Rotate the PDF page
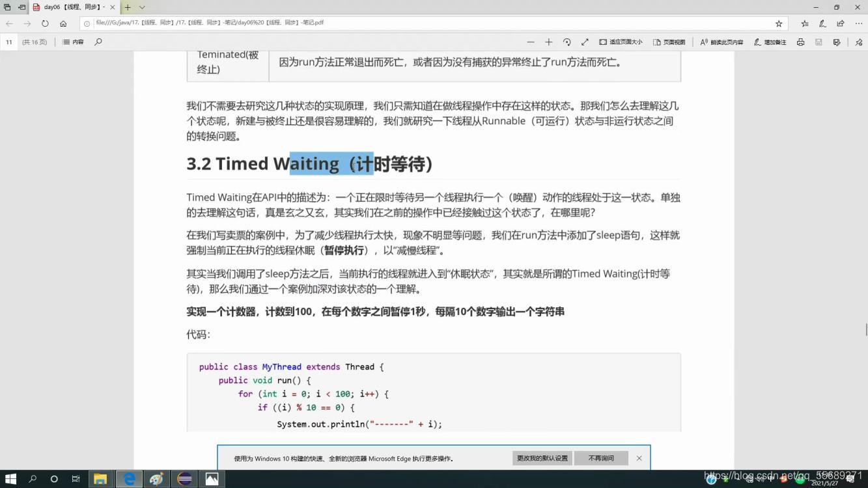868x488 pixels. tap(567, 42)
